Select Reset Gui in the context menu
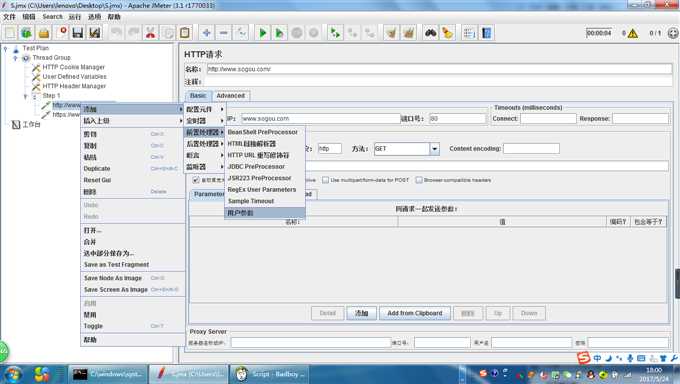 [x=132, y=180]
